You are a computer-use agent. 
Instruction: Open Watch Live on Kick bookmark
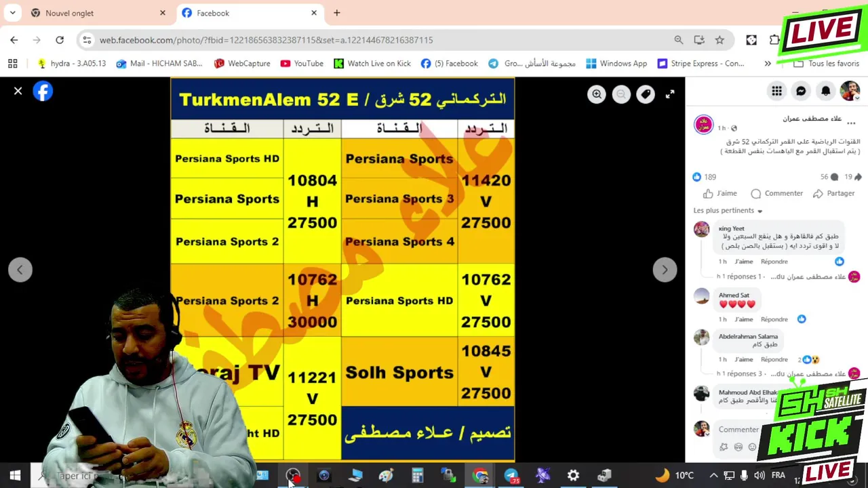tap(372, 63)
